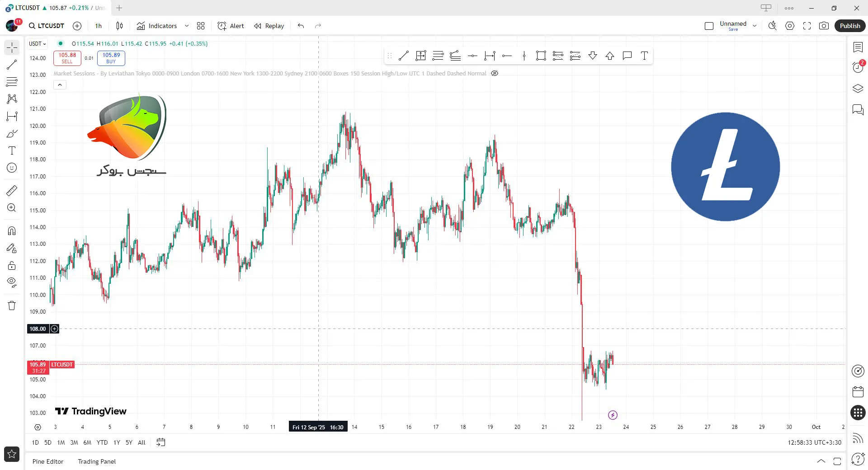Toggle Market Sessions indicator visibility eye

495,73
